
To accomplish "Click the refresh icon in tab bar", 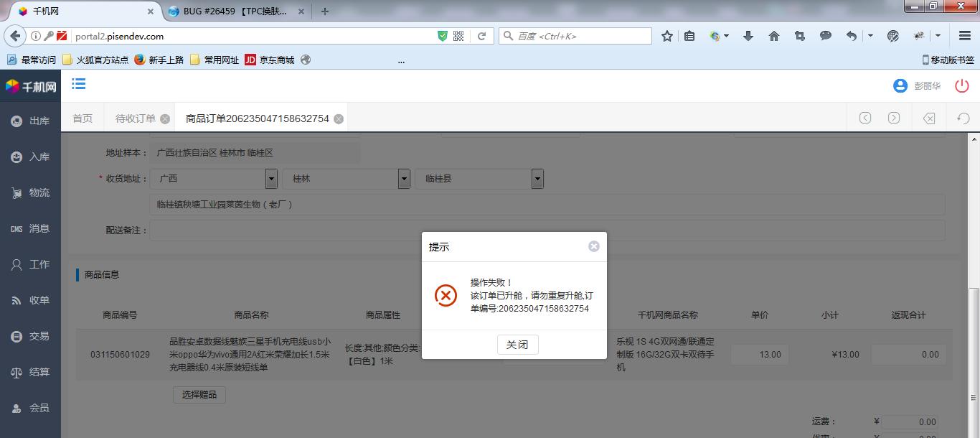I will pyautogui.click(x=963, y=118).
